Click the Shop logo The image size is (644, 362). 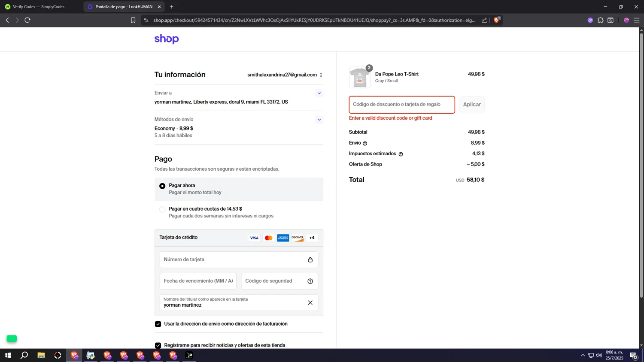click(x=167, y=39)
